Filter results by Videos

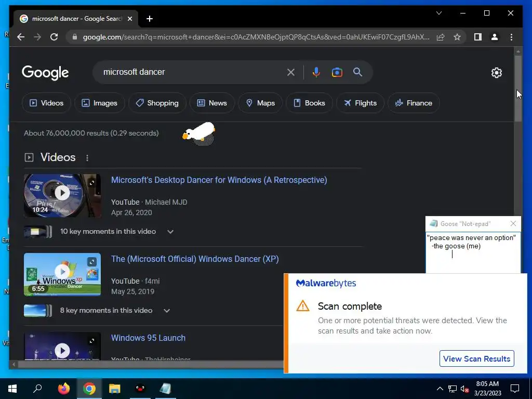click(46, 103)
